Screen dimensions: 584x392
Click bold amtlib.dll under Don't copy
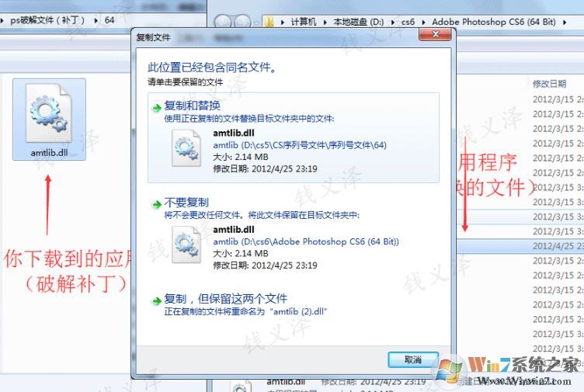[234, 230]
